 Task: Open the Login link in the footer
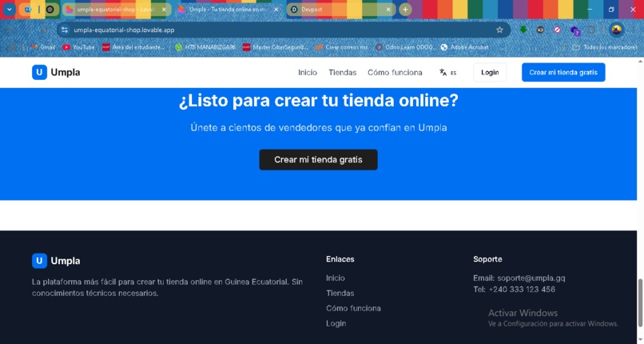tap(336, 323)
